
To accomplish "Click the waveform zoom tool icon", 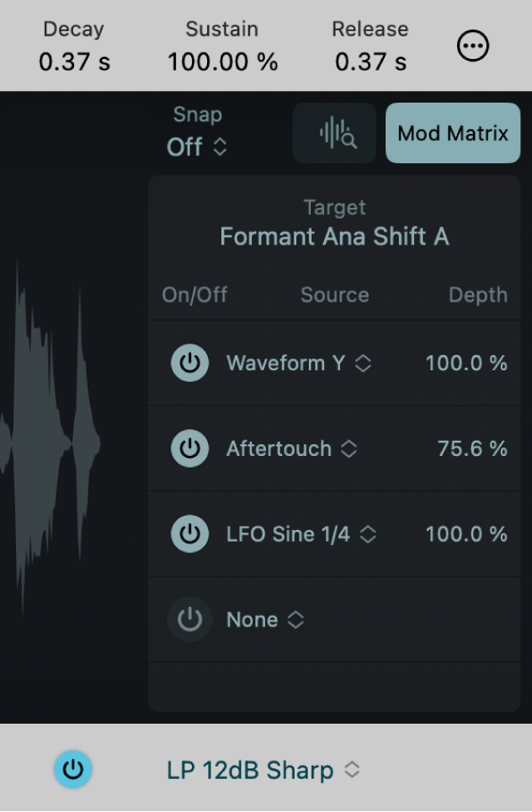I will (x=334, y=132).
